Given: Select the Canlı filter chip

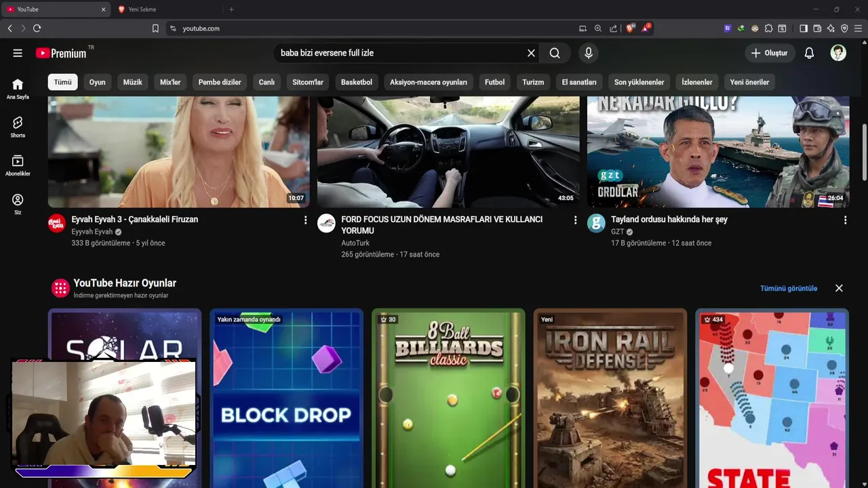Looking at the screenshot, I should (x=267, y=82).
